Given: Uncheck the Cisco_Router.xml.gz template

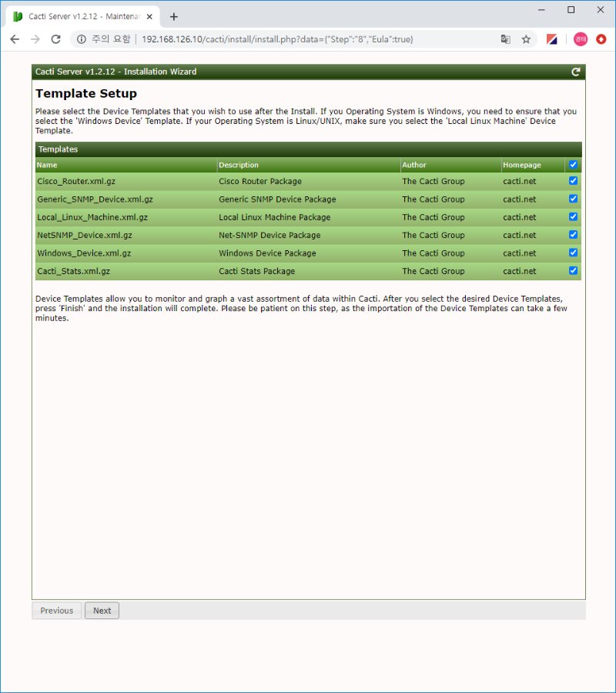Looking at the screenshot, I should tap(573, 181).
